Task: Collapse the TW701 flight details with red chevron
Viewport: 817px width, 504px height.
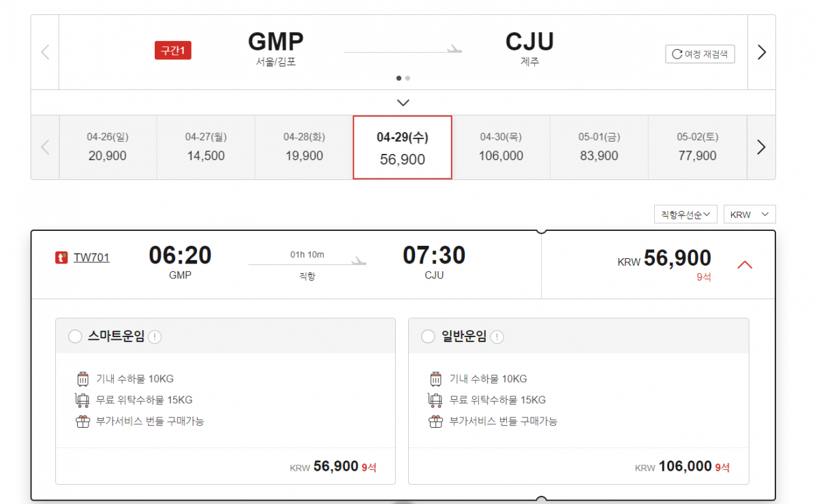Action: click(745, 264)
